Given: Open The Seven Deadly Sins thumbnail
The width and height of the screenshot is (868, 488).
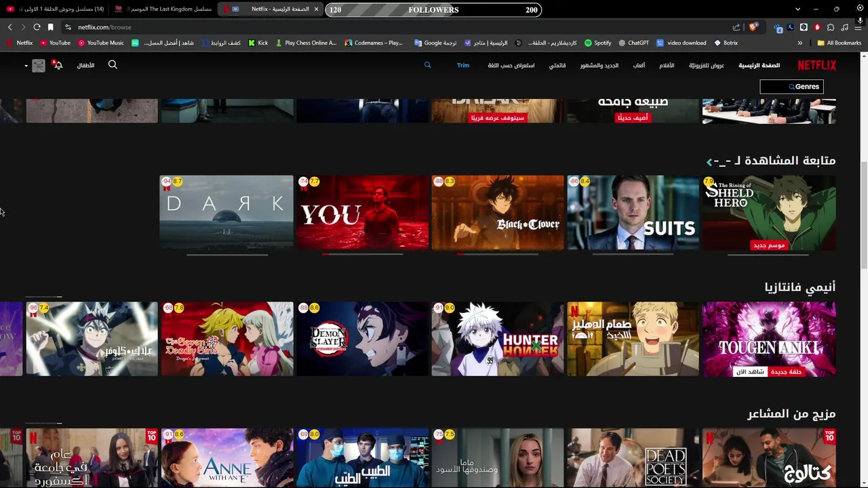Looking at the screenshot, I should 226,339.
